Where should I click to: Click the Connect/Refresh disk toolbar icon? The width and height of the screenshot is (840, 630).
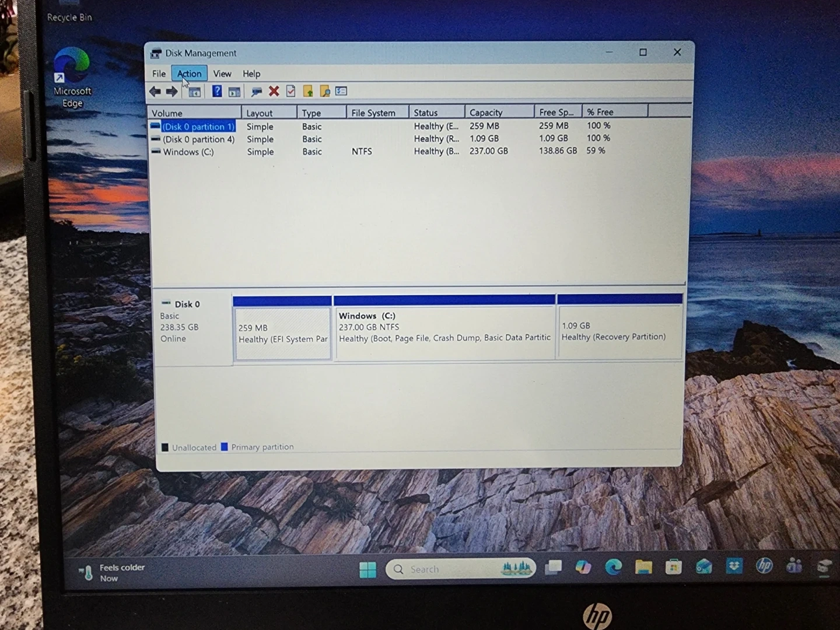[256, 92]
